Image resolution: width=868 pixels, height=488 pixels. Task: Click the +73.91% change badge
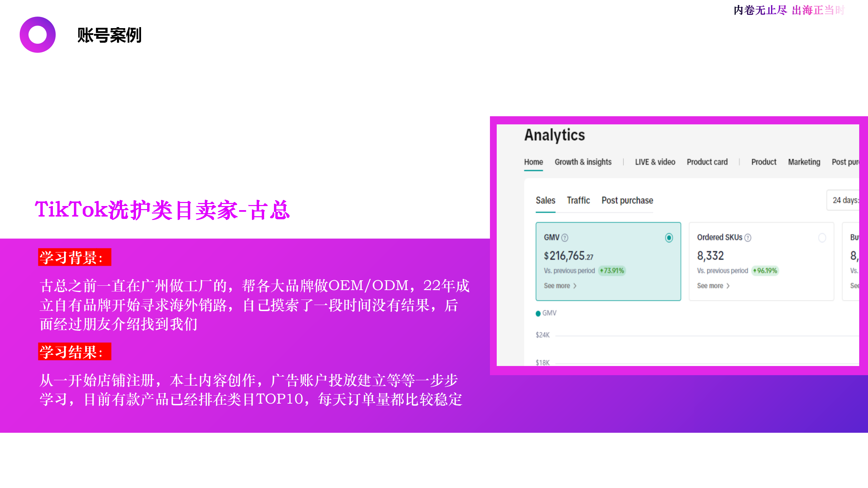(x=612, y=271)
